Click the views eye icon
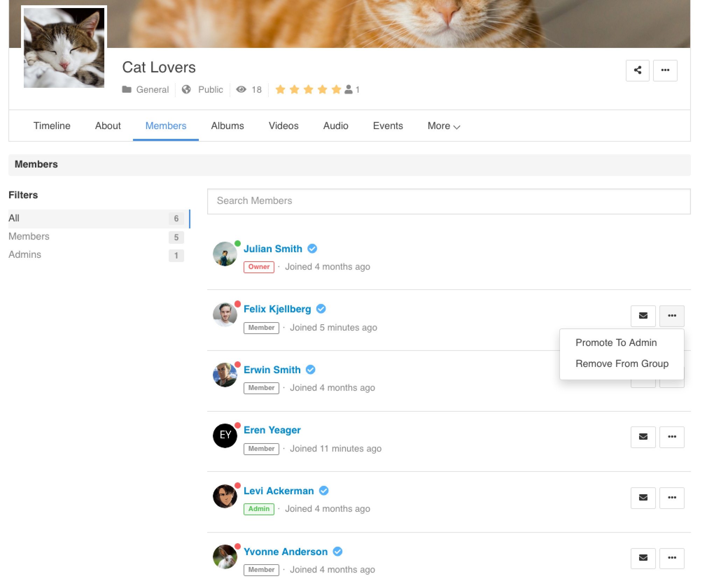Image resolution: width=714 pixels, height=588 pixels. [x=241, y=90]
